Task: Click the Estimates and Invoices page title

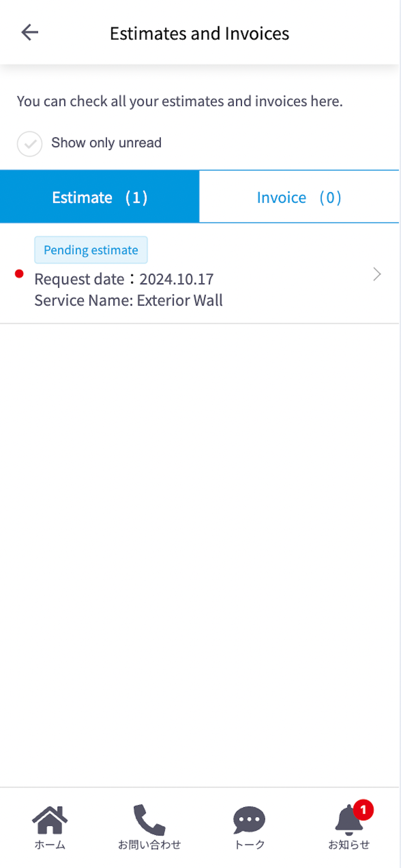Action: (x=200, y=33)
